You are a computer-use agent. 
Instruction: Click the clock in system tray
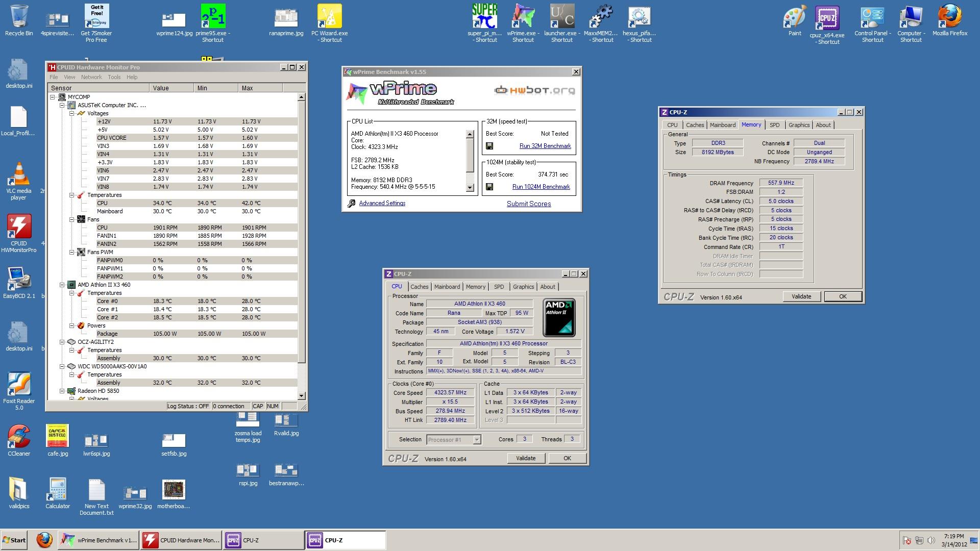pyautogui.click(x=953, y=540)
